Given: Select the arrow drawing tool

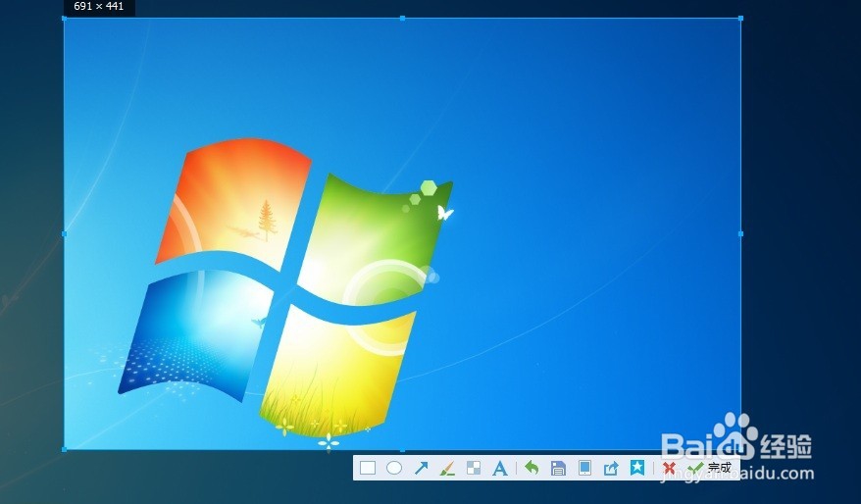Looking at the screenshot, I should click(x=421, y=468).
